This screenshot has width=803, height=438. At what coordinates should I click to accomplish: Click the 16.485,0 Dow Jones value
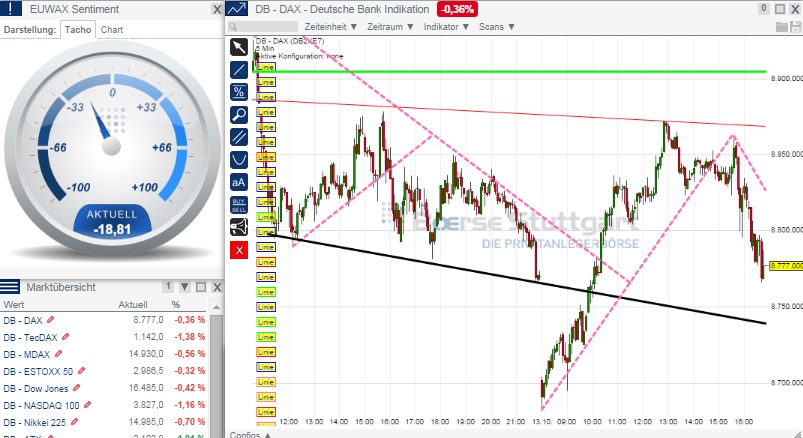pyautogui.click(x=146, y=388)
